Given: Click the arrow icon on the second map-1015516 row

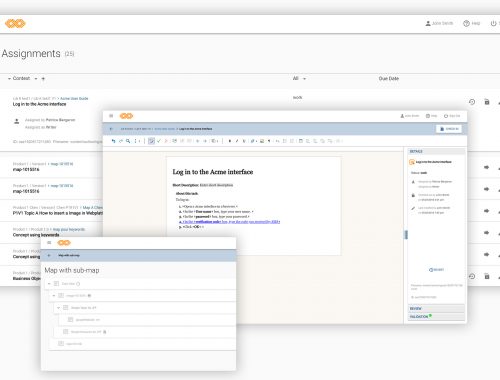Looking at the screenshot, I should coord(486,189).
